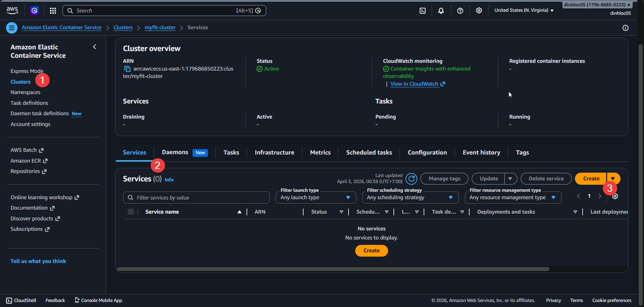
Task: Click the Filter services by value field
Action: click(x=196, y=197)
